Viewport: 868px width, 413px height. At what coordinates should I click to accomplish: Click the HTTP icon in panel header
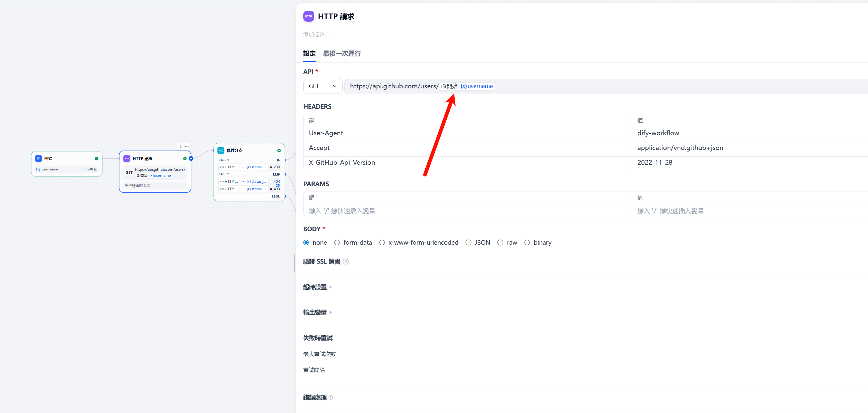(x=308, y=16)
